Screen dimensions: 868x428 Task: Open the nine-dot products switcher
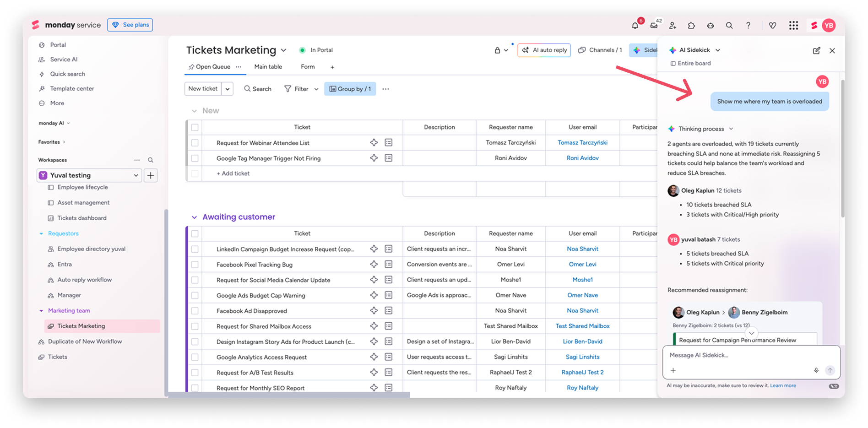[x=793, y=26]
